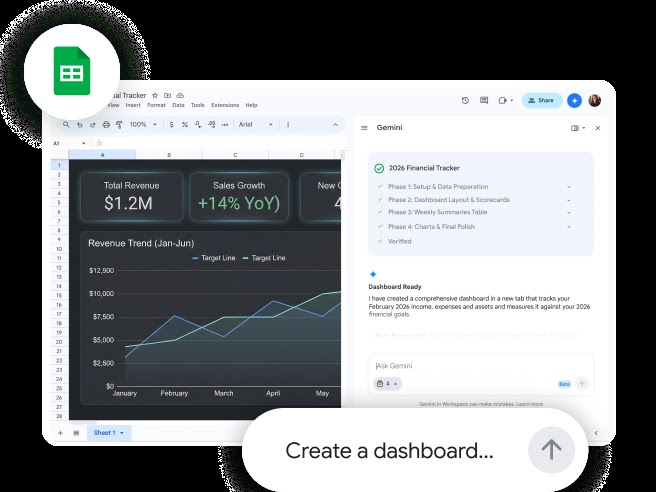
Task: Expand Phase 3: Weekly Summaries Table
Action: (x=569, y=213)
